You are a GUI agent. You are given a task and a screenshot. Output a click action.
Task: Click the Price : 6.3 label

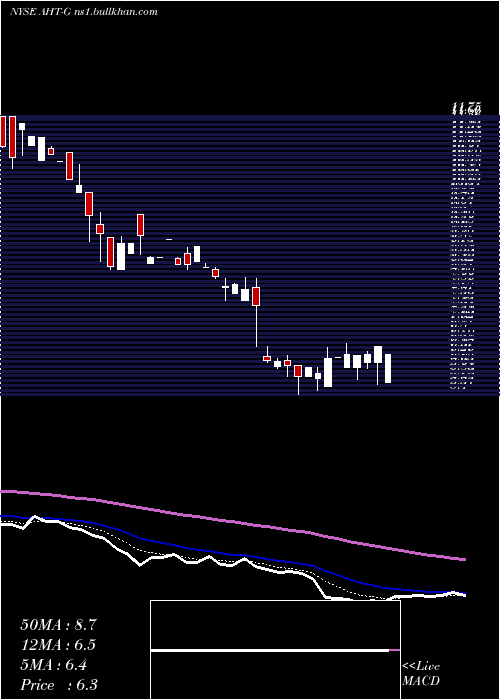59,685
